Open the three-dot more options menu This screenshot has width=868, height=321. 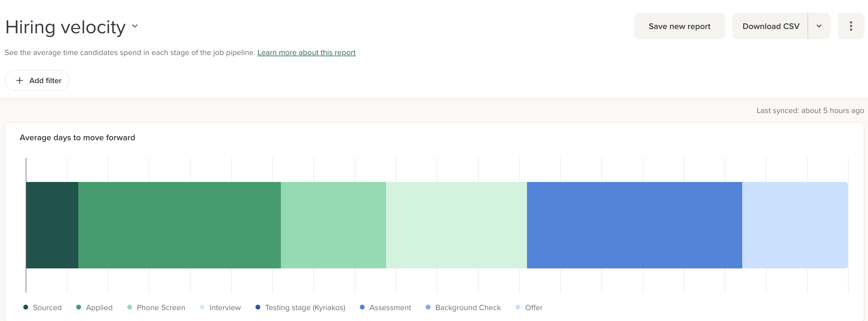click(850, 26)
